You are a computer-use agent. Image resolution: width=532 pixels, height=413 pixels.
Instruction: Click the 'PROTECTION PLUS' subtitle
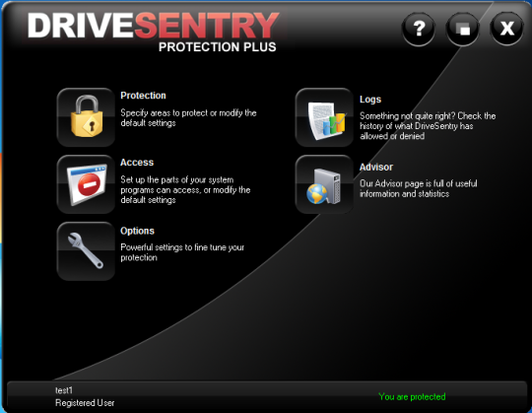click(x=218, y=47)
